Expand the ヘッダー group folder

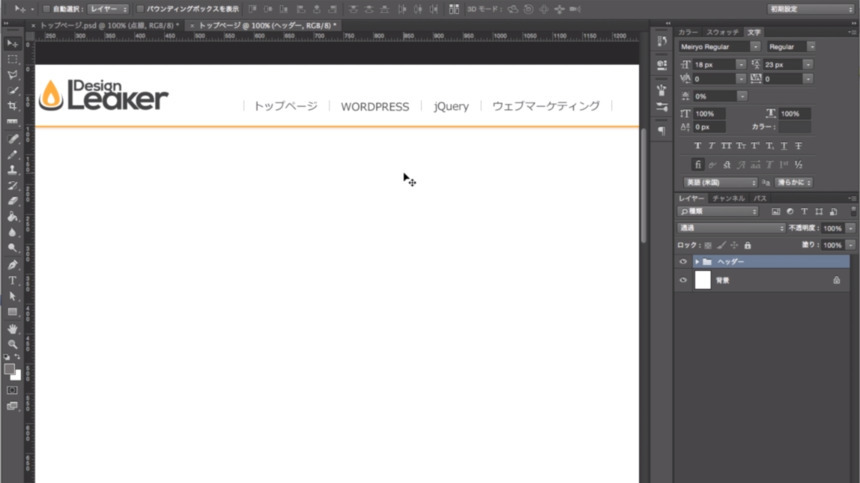(697, 262)
